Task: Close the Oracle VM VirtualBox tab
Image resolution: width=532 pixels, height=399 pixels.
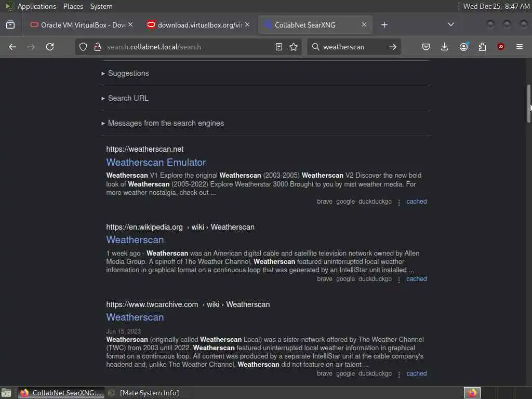Action: 130,24
